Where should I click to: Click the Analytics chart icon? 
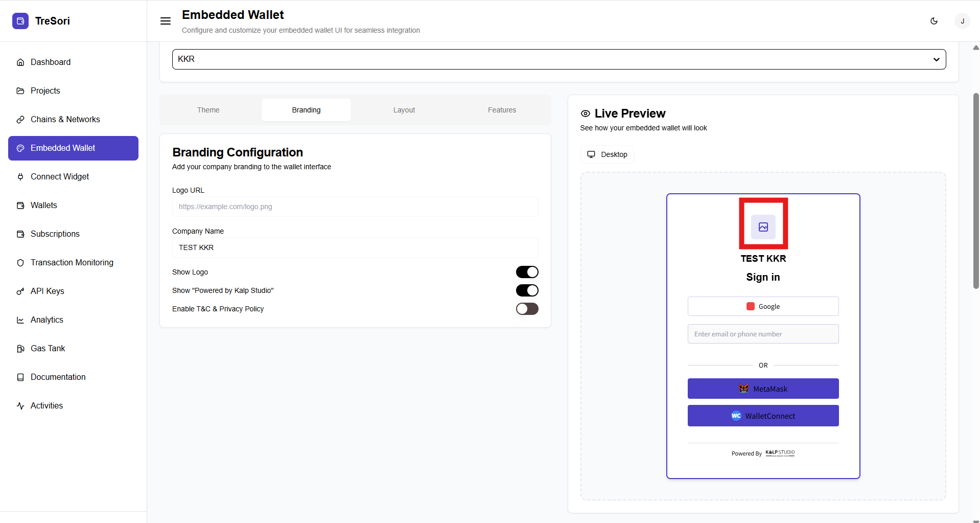(x=20, y=320)
